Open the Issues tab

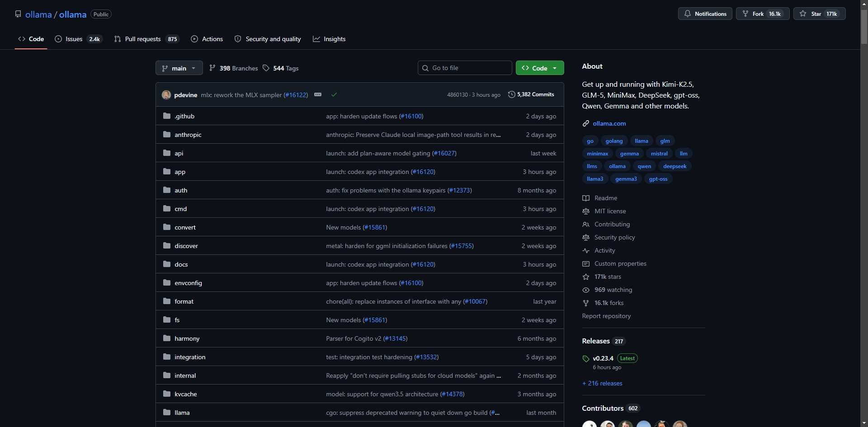tap(79, 39)
